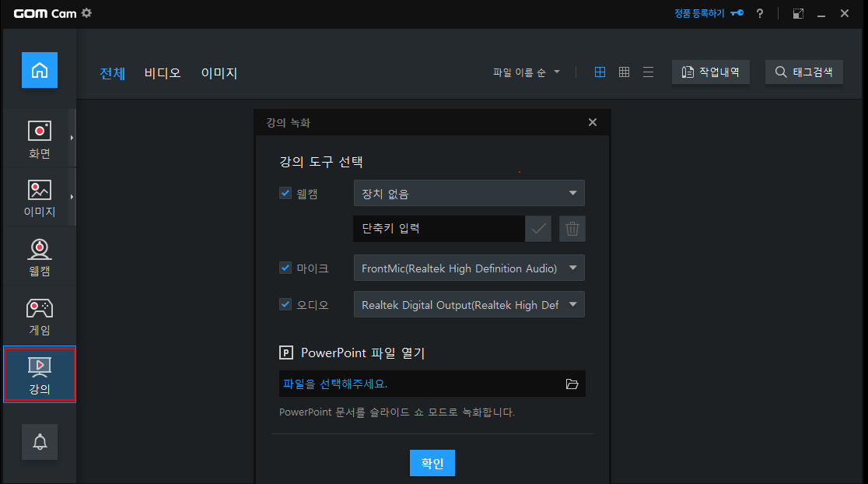Click the key icon for product registration
Viewport: 868px width, 484px height.
click(737, 12)
